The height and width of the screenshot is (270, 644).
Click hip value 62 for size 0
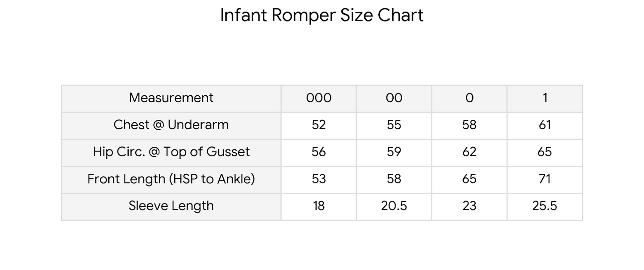(x=469, y=152)
